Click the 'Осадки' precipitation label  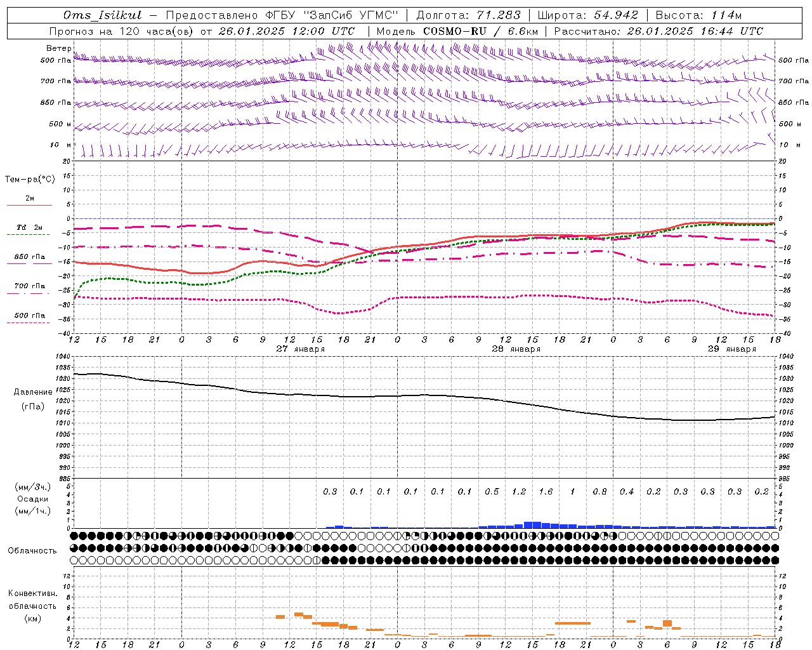point(33,499)
